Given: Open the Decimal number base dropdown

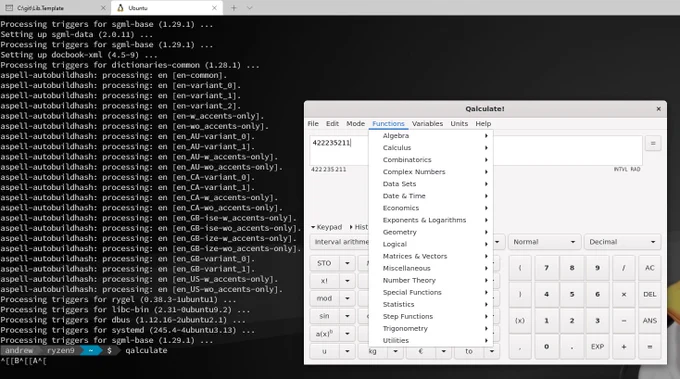Looking at the screenshot, I should (x=622, y=242).
